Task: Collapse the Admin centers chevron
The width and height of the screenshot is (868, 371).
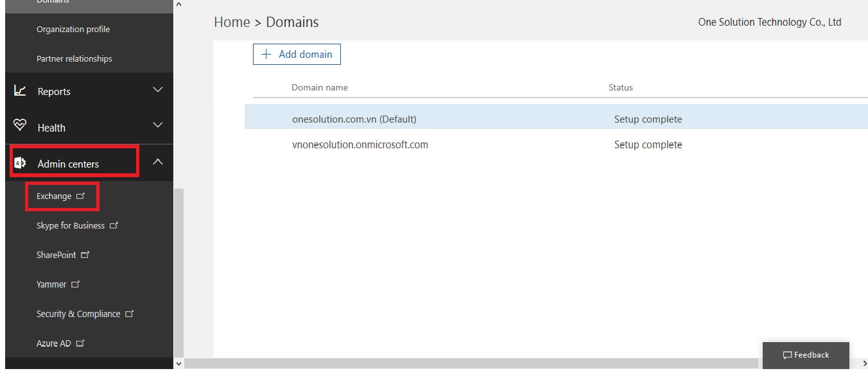Action: tap(158, 162)
